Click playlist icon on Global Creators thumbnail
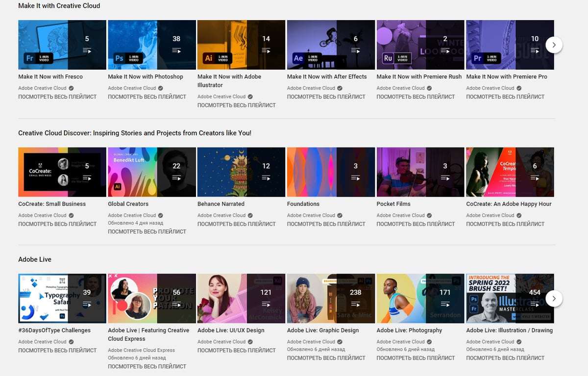588x376 pixels. (x=176, y=178)
